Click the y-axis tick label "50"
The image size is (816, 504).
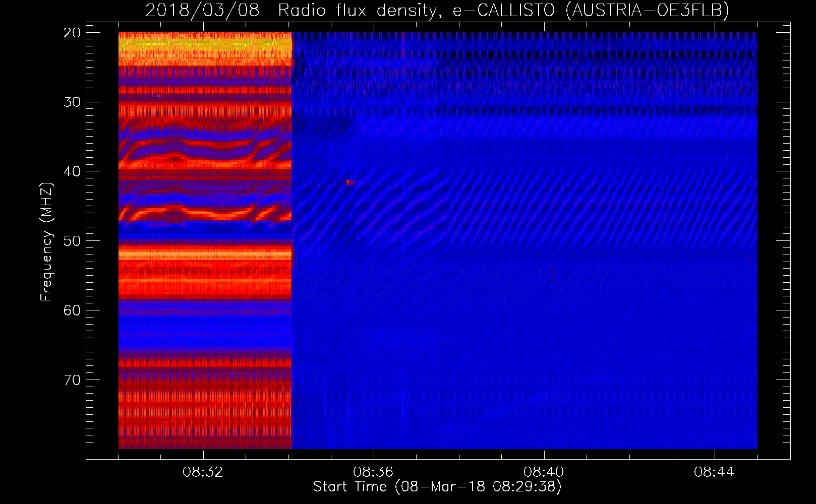point(73,241)
